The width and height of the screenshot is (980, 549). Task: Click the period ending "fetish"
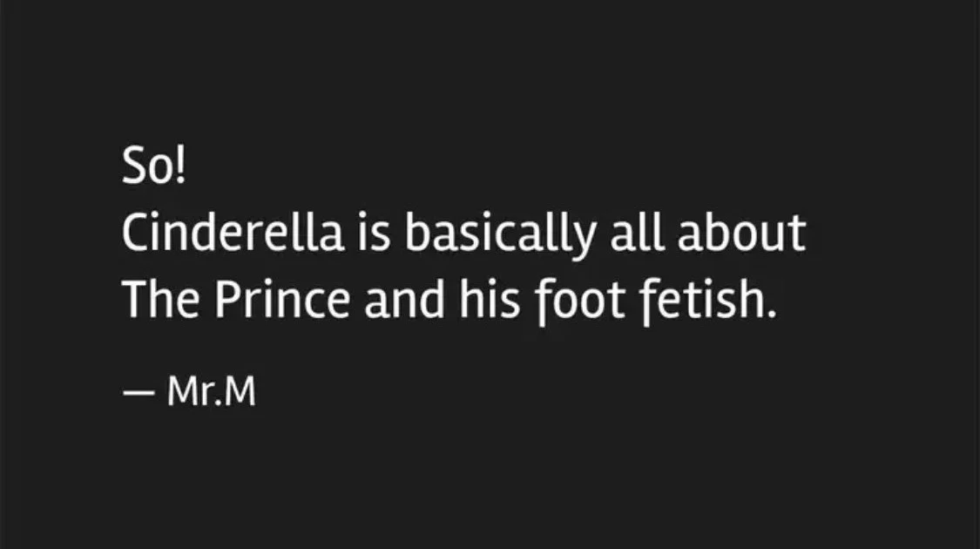[x=771, y=314]
